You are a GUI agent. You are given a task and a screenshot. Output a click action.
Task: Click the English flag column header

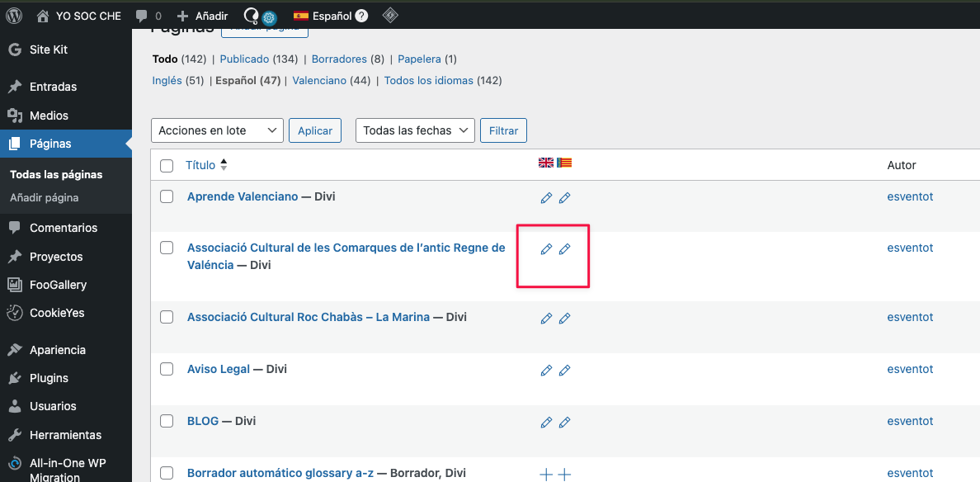pos(546,163)
